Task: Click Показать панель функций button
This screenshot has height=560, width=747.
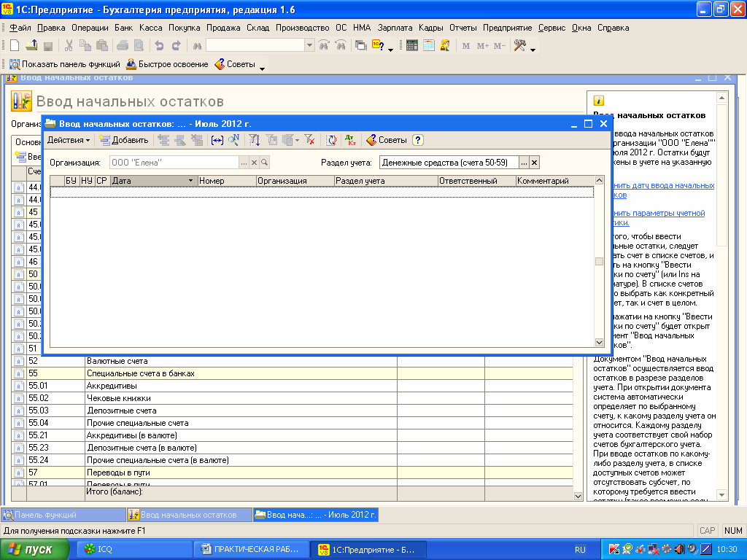Action: 65,64
